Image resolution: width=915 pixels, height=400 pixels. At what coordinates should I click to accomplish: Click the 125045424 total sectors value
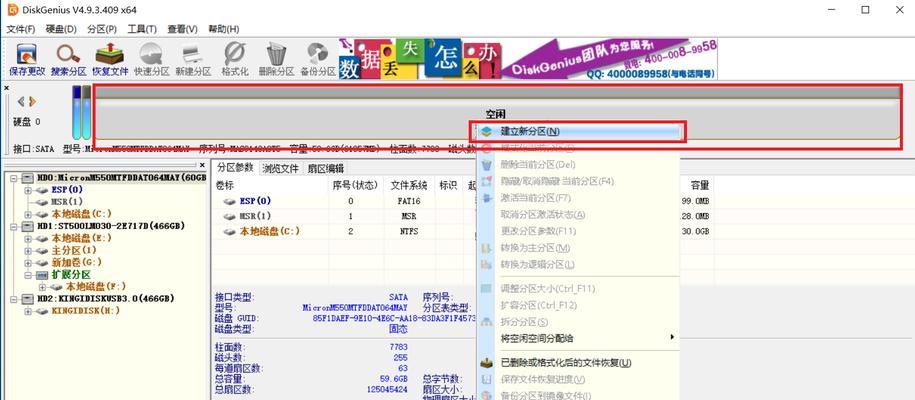tap(387, 389)
